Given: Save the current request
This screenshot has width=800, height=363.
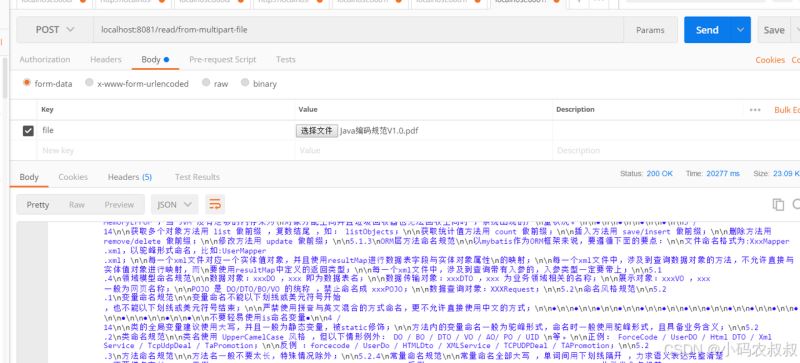Looking at the screenshot, I should (x=773, y=30).
